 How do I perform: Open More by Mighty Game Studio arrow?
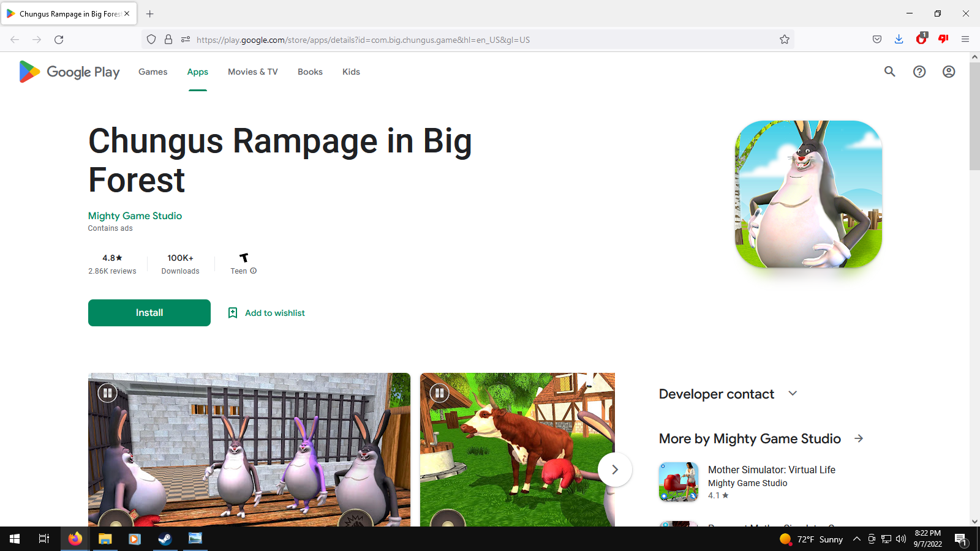pyautogui.click(x=859, y=438)
